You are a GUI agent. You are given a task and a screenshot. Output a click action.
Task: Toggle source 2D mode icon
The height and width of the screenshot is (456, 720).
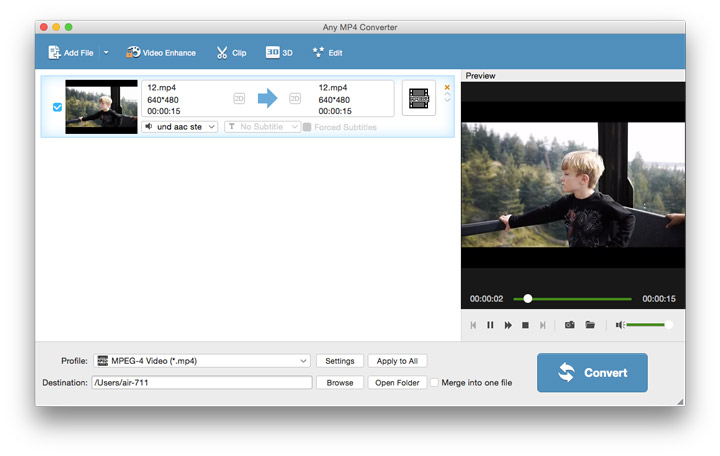coord(239,98)
